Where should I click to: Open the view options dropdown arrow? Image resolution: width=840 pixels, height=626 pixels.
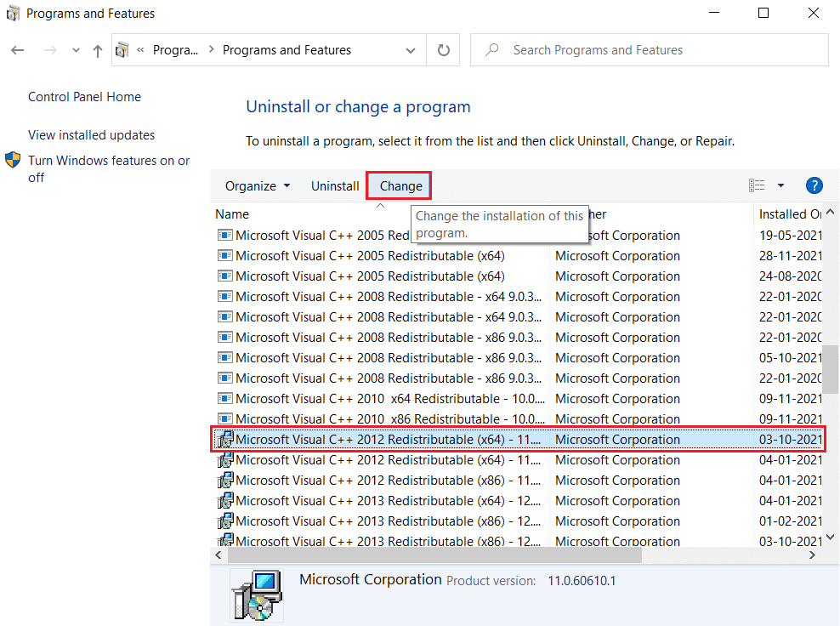pos(780,185)
